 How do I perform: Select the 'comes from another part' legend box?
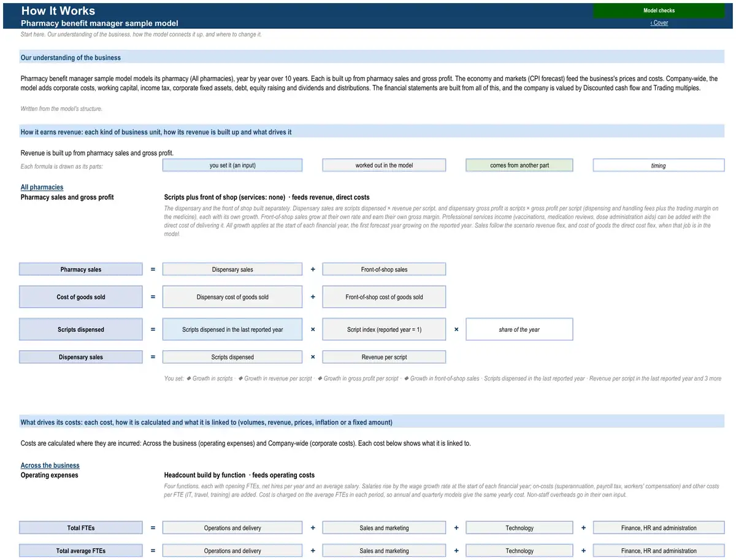pyautogui.click(x=519, y=166)
